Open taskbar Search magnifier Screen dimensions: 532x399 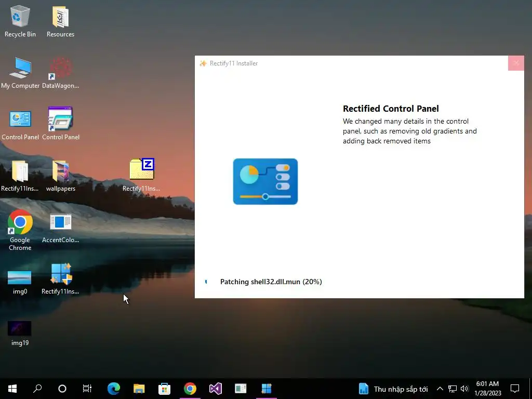tap(37, 389)
